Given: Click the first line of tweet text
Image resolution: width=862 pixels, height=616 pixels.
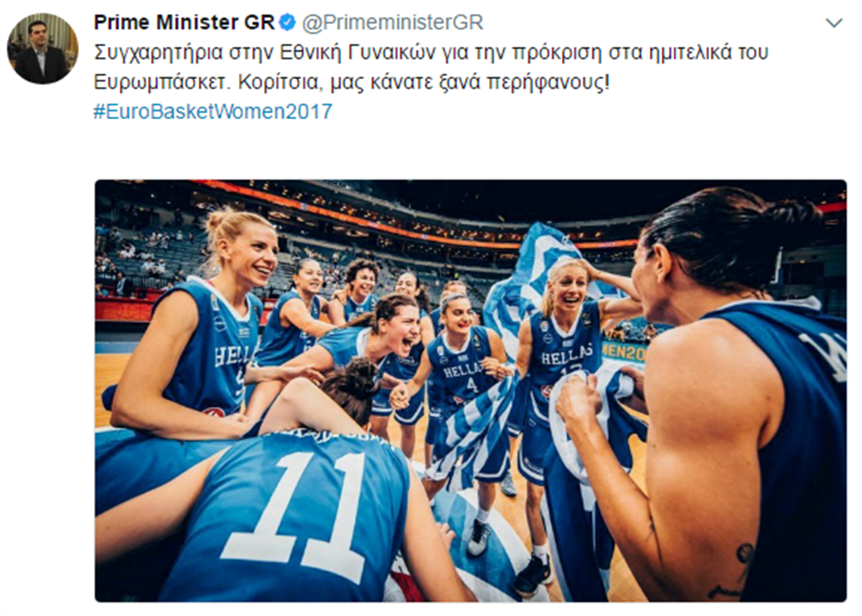Looking at the screenshot, I should coord(431,53).
